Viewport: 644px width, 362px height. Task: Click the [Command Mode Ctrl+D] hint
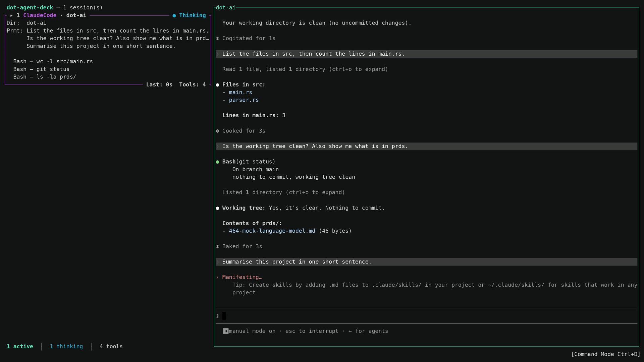coord(606,354)
